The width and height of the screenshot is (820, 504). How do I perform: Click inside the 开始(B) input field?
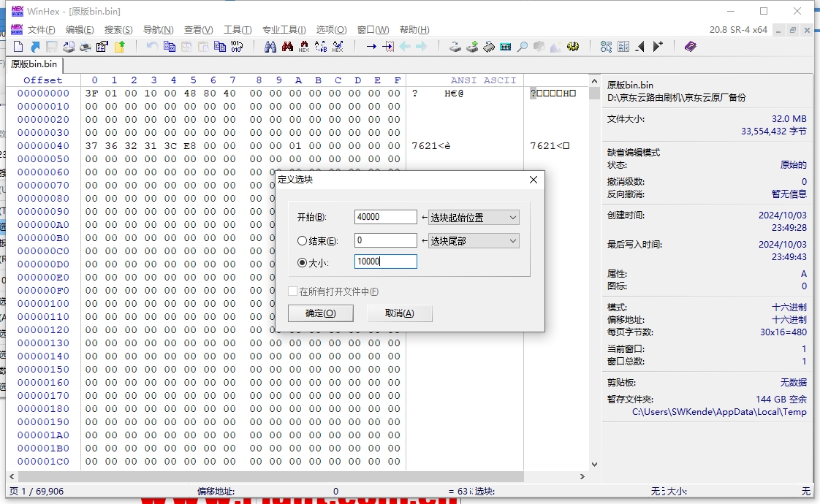click(x=385, y=216)
